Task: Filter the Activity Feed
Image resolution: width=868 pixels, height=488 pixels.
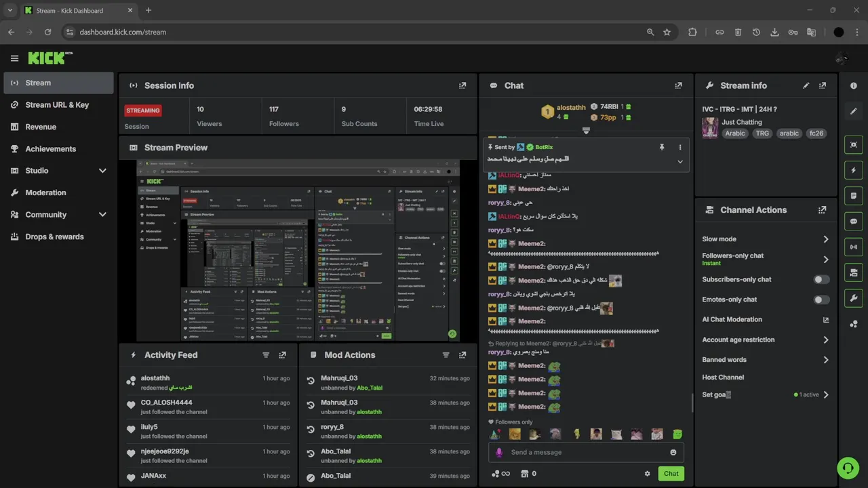Action: (x=266, y=354)
